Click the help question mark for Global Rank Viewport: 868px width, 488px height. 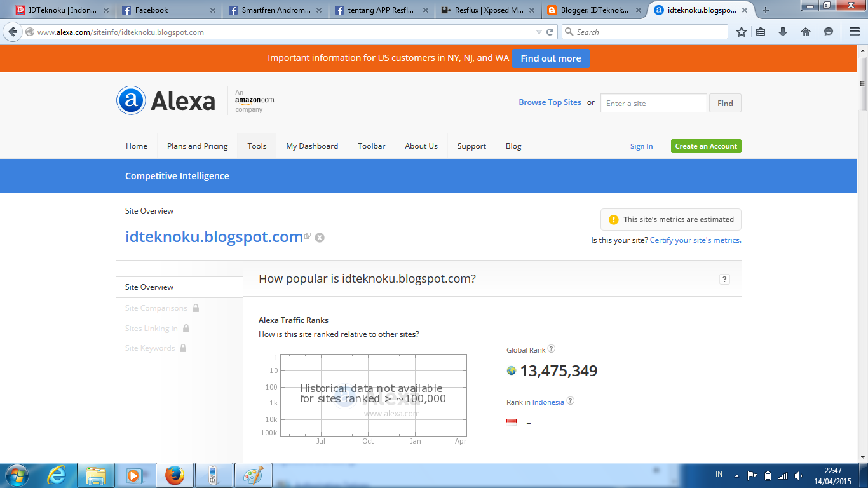(552, 349)
